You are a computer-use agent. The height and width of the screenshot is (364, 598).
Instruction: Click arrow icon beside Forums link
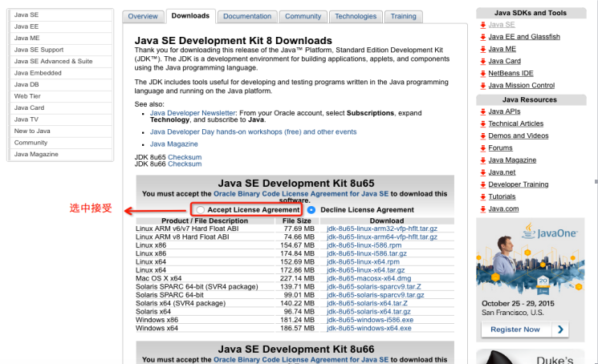click(483, 148)
